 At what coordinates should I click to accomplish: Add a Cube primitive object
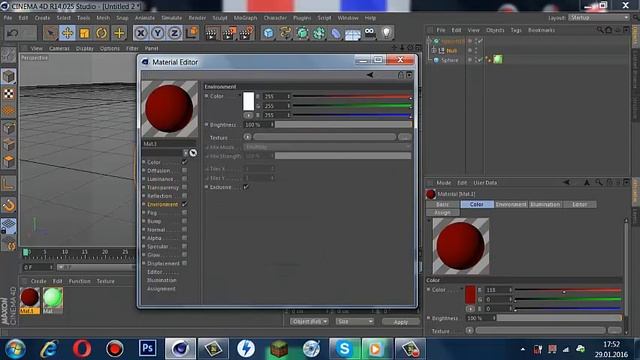coord(268,33)
